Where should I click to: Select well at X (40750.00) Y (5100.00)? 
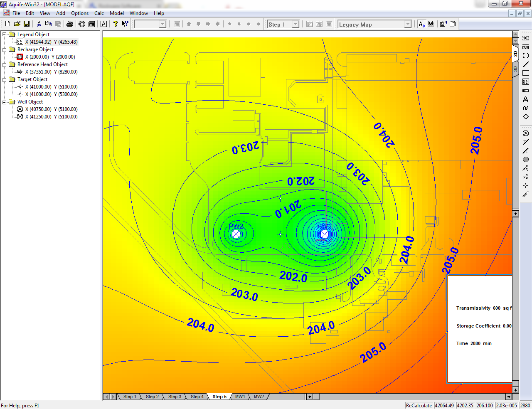(51, 109)
